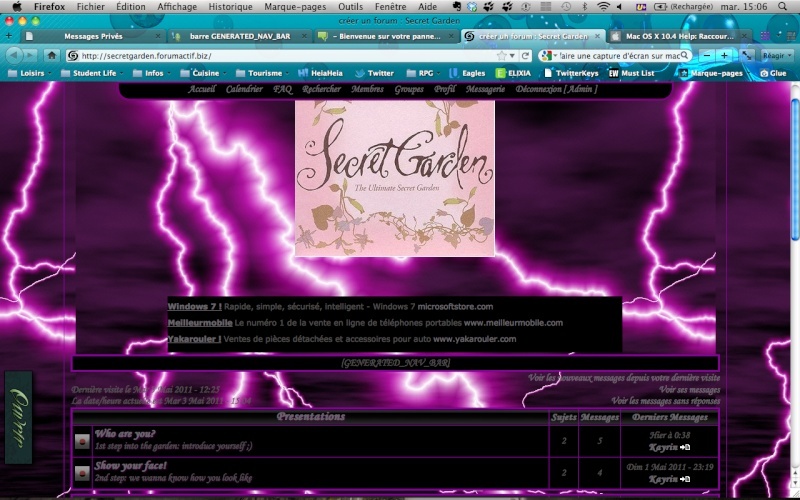Click the site identity icon in the URL bar

(x=73, y=56)
